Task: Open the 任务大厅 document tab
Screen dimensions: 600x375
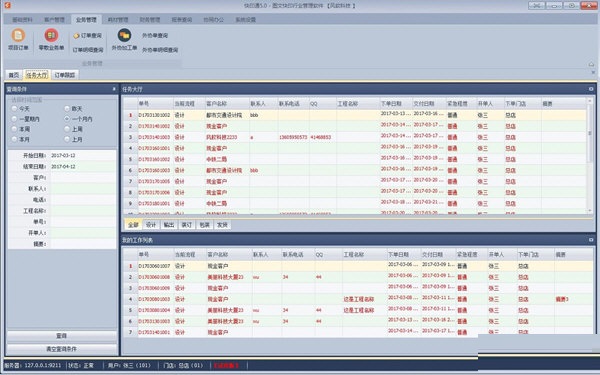Action: tap(37, 75)
